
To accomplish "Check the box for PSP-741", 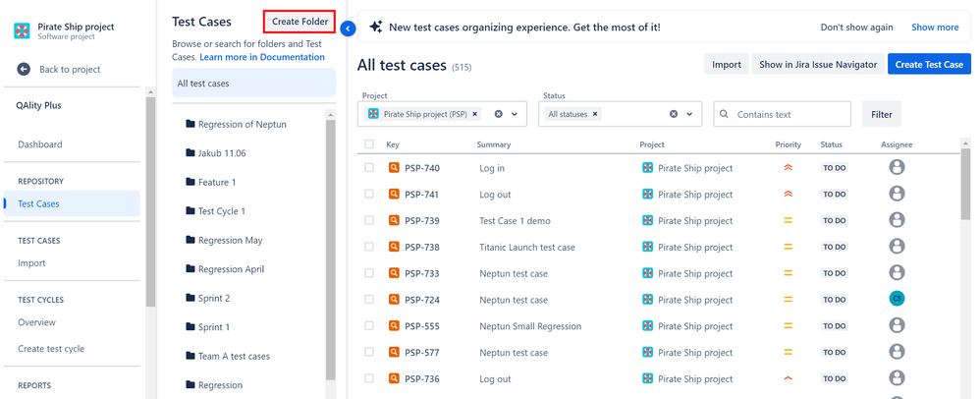I will pos(369,194).
